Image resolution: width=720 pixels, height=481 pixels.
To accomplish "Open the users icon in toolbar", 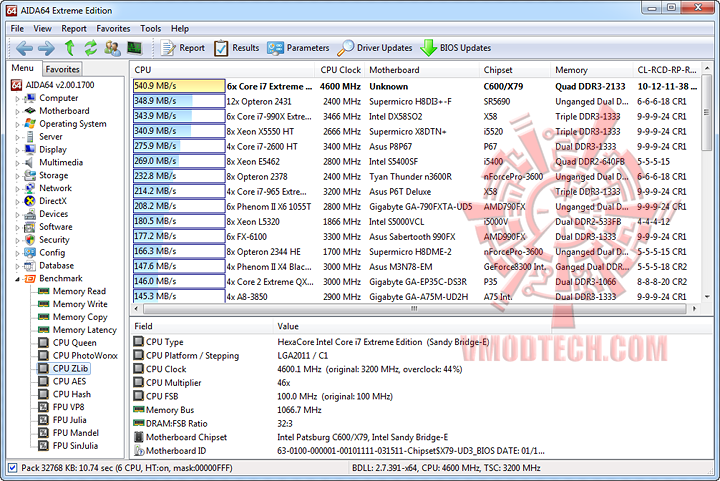I will 112,48.
